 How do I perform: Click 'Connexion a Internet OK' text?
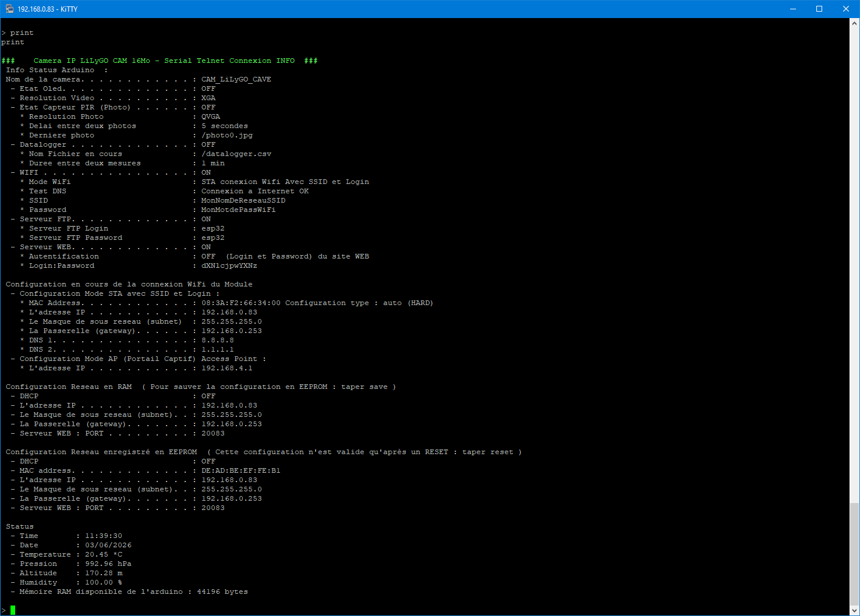[255, 191]
